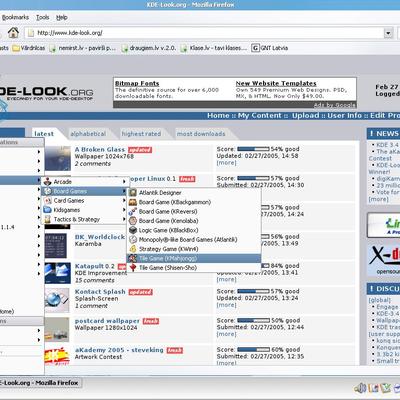This screenshot has width=400, height=400.
Task: Launch Atlantik Designer
Action: [x=194, y=193]
